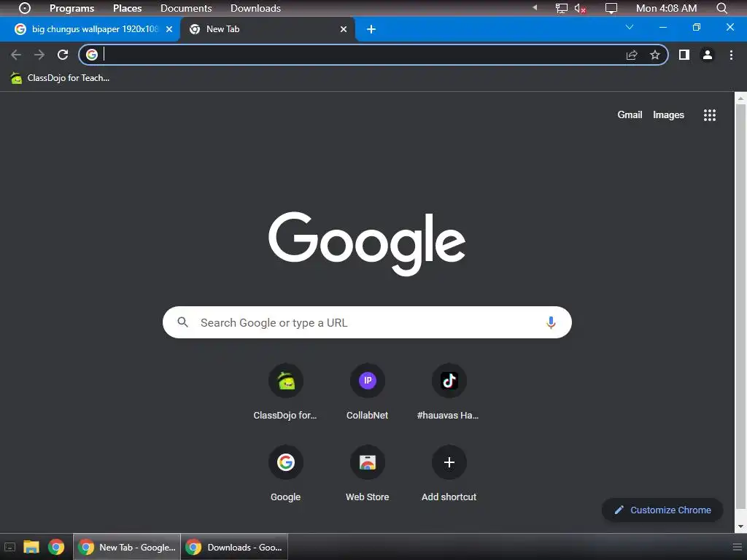Open the file manager from taskbar

[x=31, y=547]
